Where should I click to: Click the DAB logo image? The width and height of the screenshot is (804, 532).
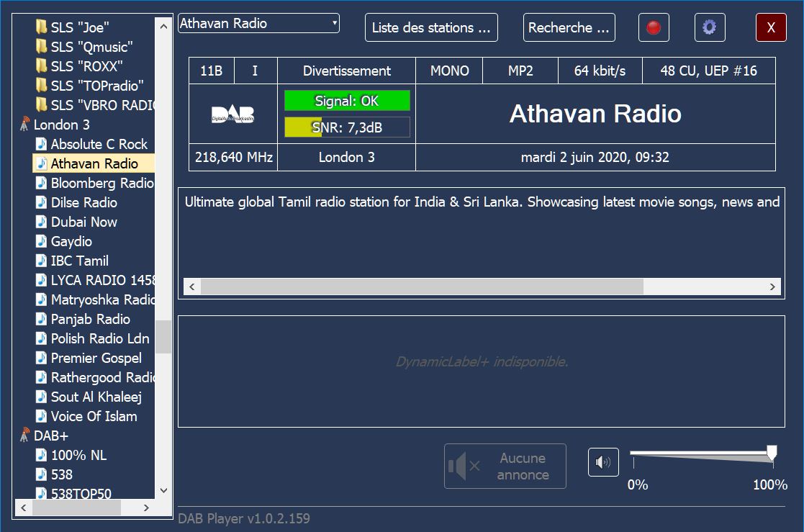(232, 114)
